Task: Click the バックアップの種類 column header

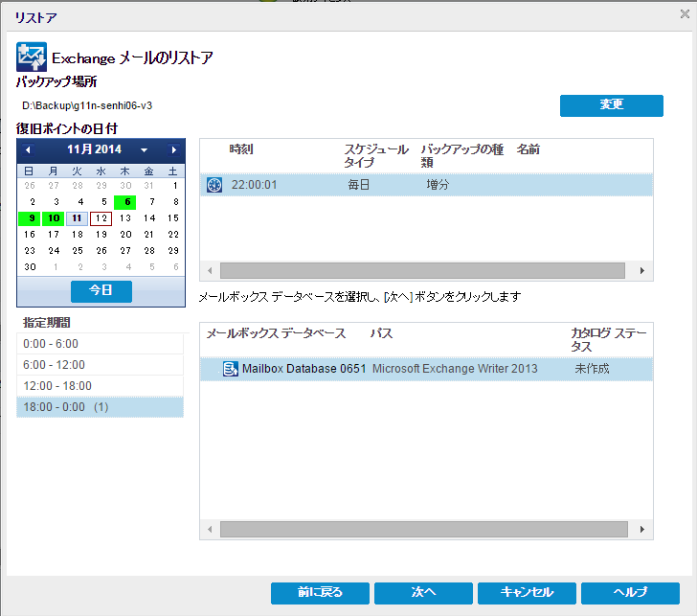Action: click(x=461, y=155)
